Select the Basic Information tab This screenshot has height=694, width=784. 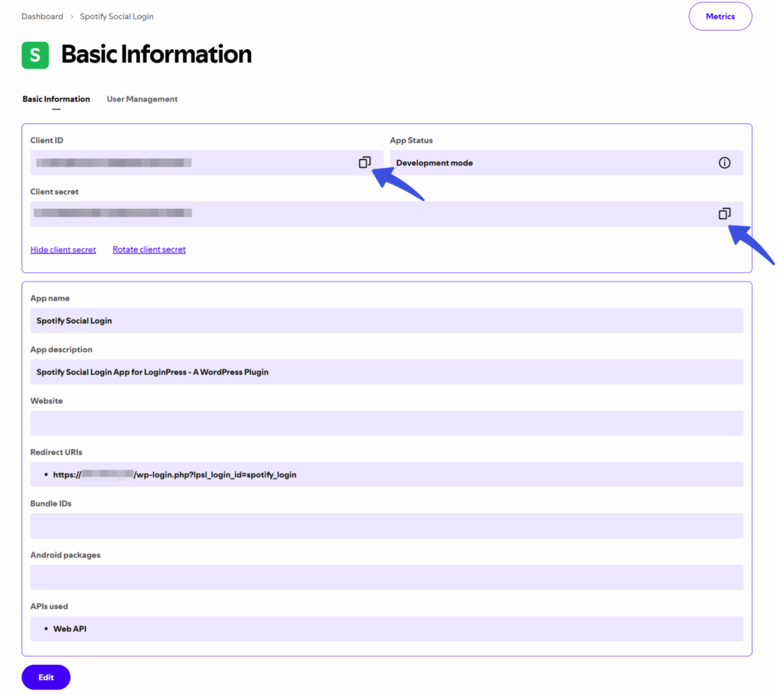tap(56, 99)
